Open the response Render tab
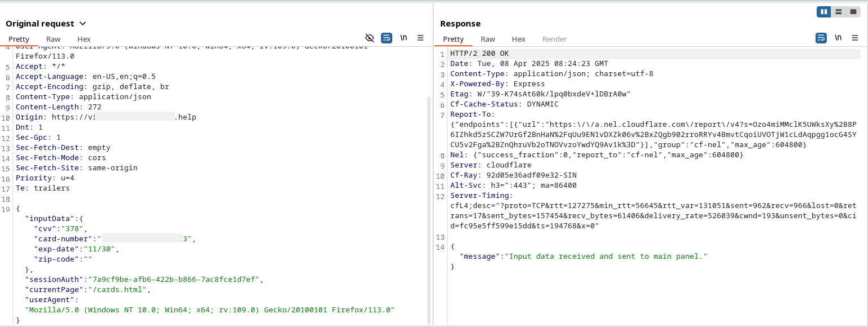 [x=554, y=39]
